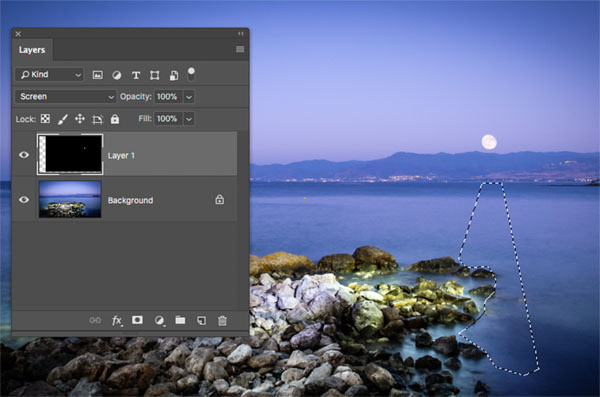
Task: Delete layer with trash icon
Action: [222, 320]
